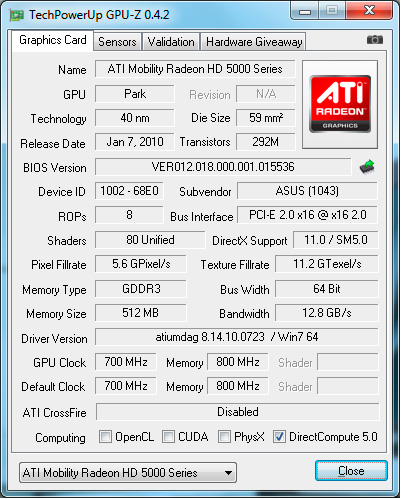Click the "Driver Version" label
The height and width of the screenshot is (499, 401).
click(54, 339)
